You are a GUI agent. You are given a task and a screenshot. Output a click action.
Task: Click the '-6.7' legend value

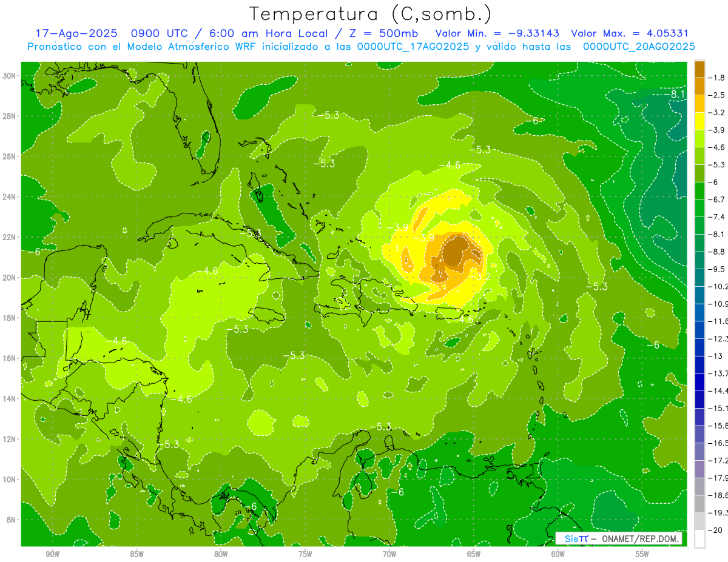pyautogui.click(x=717, y=199)
